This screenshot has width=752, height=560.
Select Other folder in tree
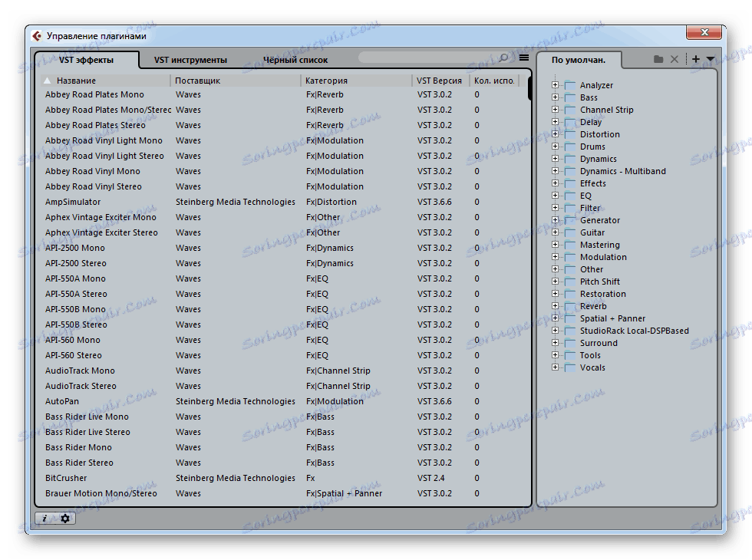tap(592, 269)
